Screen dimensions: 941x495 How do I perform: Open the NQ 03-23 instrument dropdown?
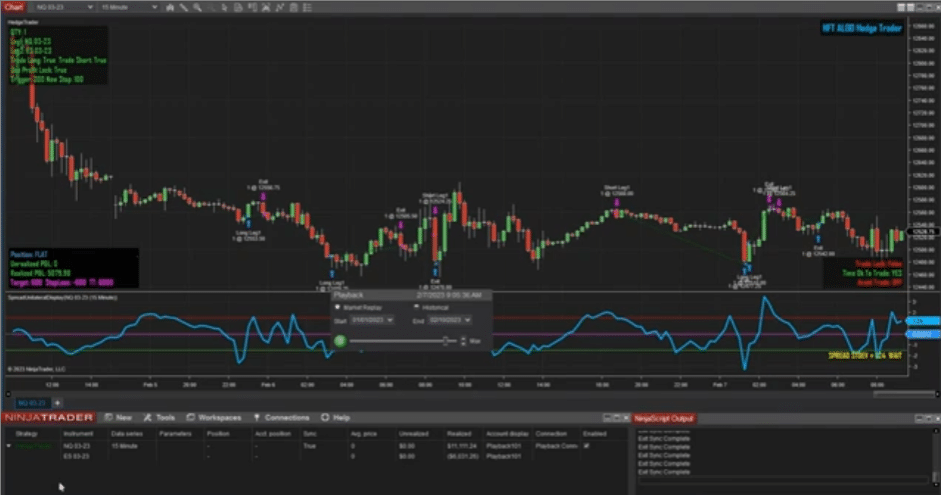[x=90, y=7]
